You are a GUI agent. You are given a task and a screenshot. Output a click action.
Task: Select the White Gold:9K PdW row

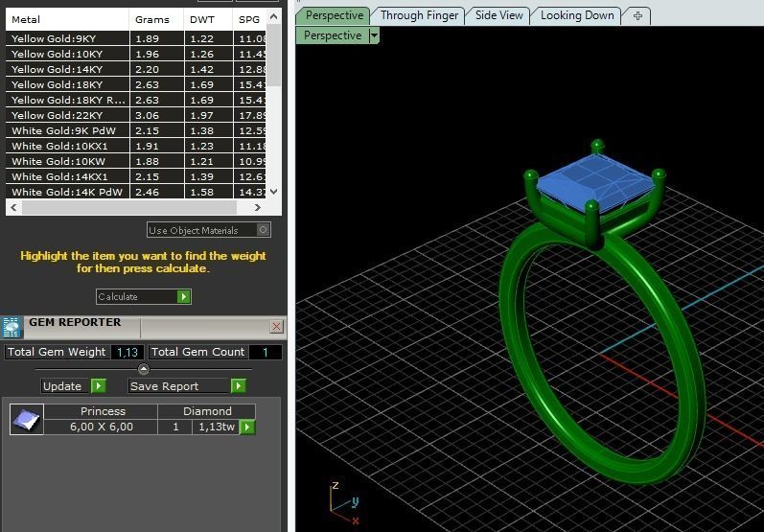point(136,130)
